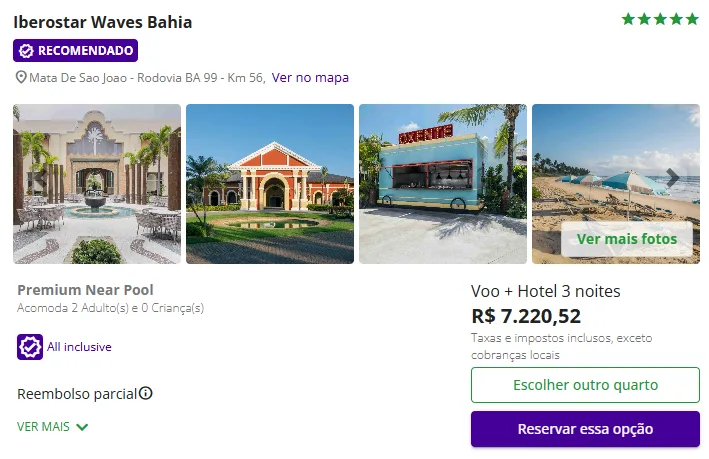This screenshot has height=459, width=709.
Task: Open the Reembolso parcial info icon
Action: (x=146, y=393)
